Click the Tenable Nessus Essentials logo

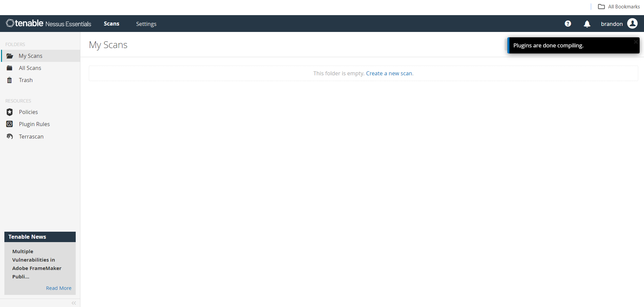pos(48,24)
